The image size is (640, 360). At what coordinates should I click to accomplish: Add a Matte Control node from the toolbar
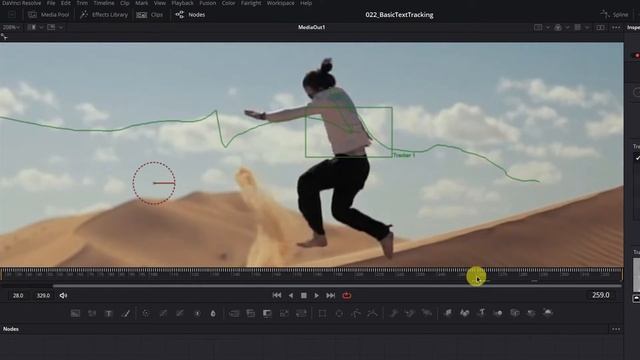tap(267, 313)
